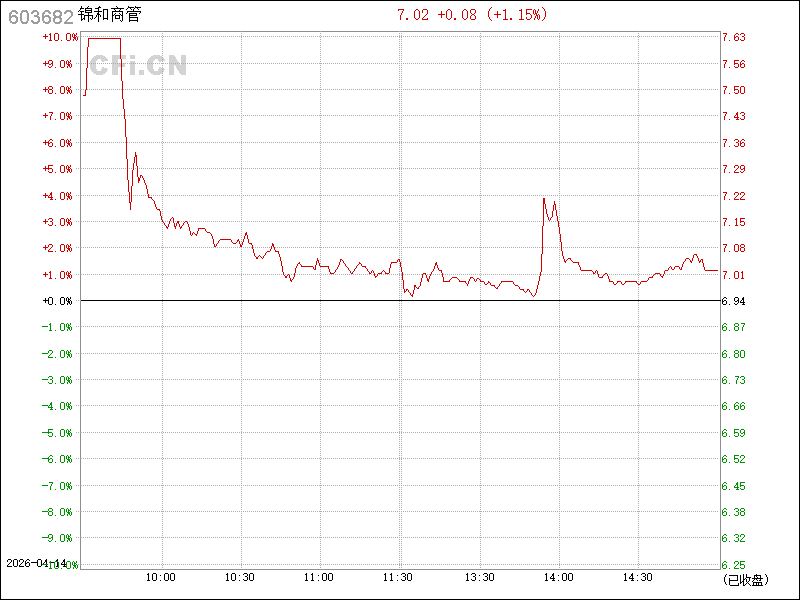Image resolution: width=800 pixels, height=600 pixels.
Task: Select the 10:30 time axis label
Action: tap(240, 577)
